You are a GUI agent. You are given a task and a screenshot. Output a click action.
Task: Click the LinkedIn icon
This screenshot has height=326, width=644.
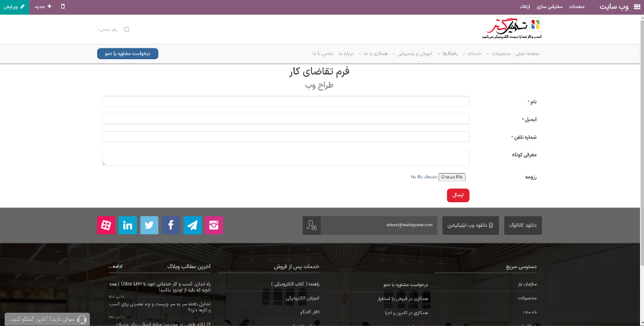click(x=127, y=225)
